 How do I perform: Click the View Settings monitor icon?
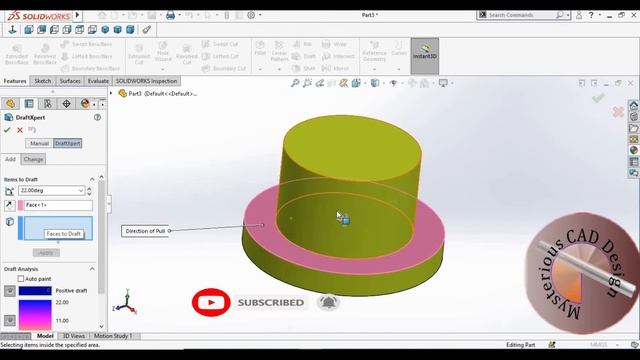point(443,83)
